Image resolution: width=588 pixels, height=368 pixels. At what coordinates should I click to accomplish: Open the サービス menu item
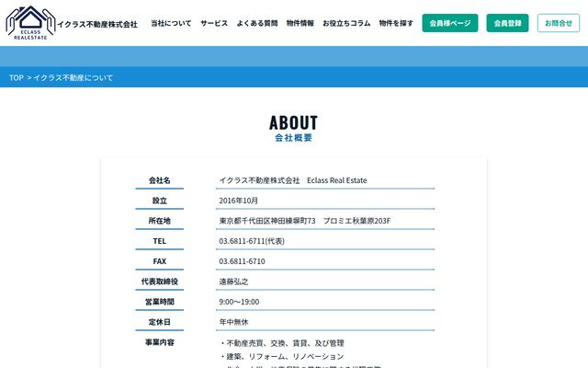(x=214, y=23)
